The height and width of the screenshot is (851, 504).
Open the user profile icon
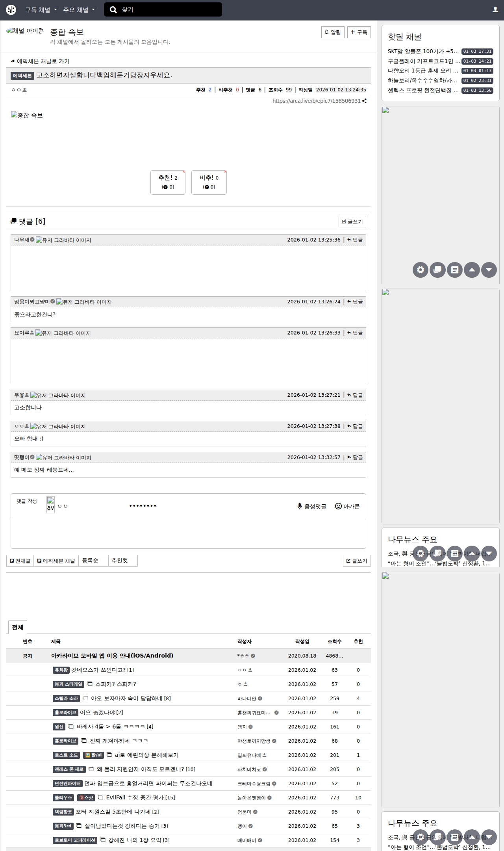[x=495, y=10]
